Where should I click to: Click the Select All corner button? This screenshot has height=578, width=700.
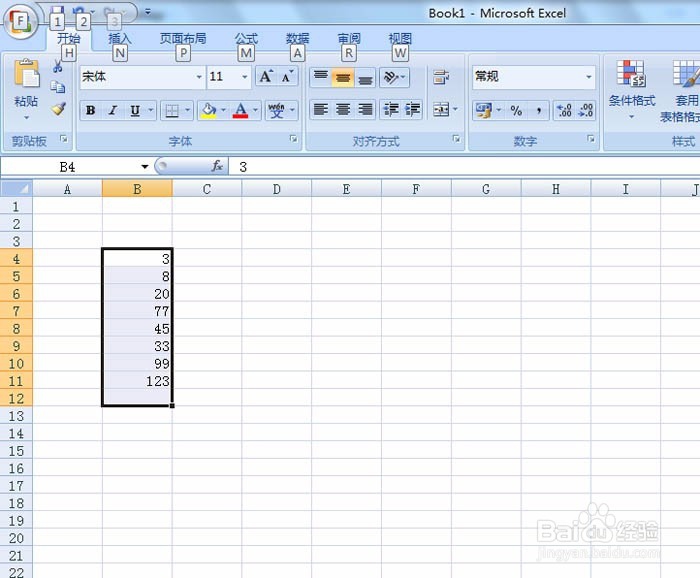17,188
